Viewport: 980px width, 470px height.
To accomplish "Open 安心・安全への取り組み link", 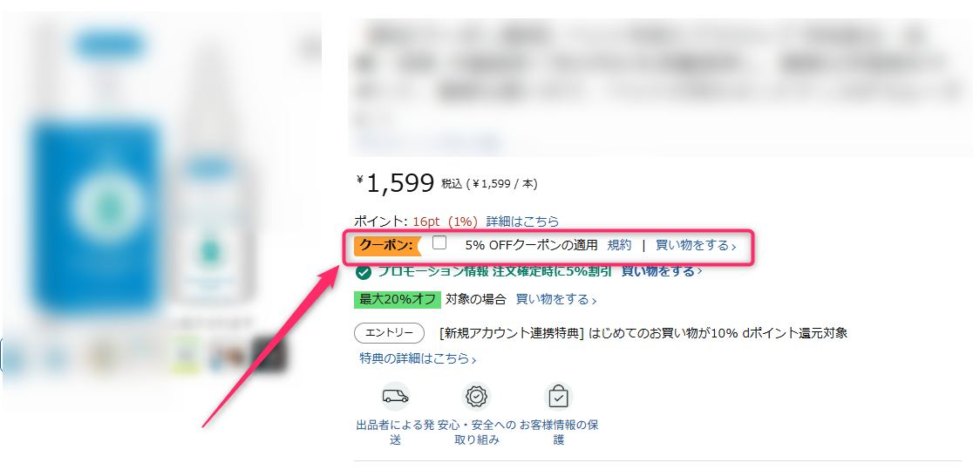I will [x=477, y=432].
